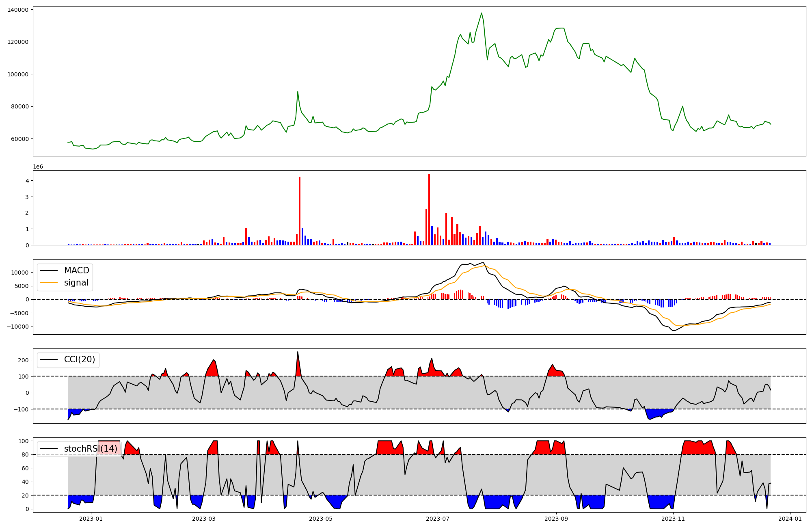This screenshot has width=812, height=528.
Task: Click the highest peak of the green price line
Action: click(482, 13)
